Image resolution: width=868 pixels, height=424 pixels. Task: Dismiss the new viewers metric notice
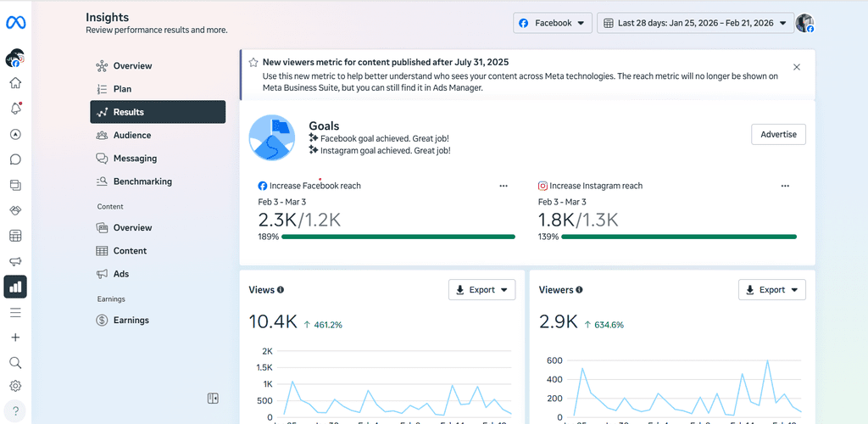coord(797,67)
